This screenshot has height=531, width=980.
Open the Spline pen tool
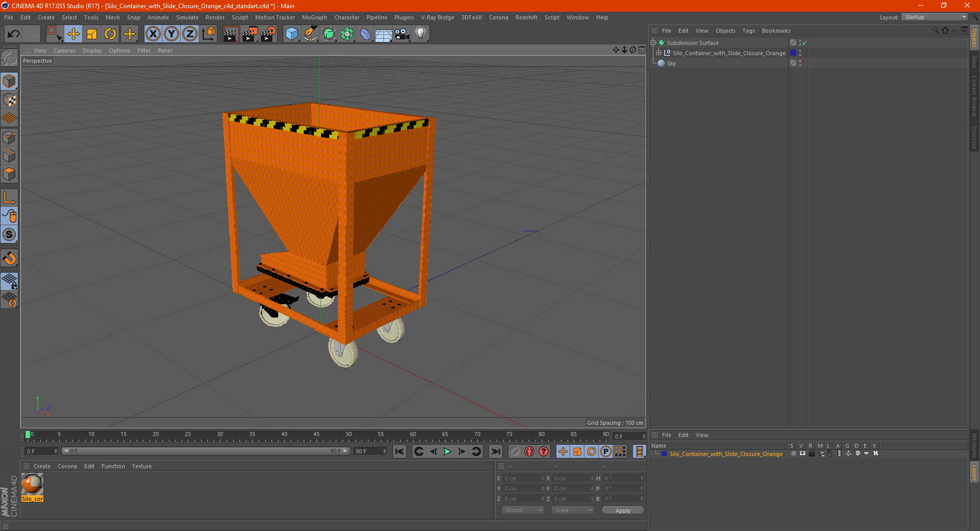(310, 34)
